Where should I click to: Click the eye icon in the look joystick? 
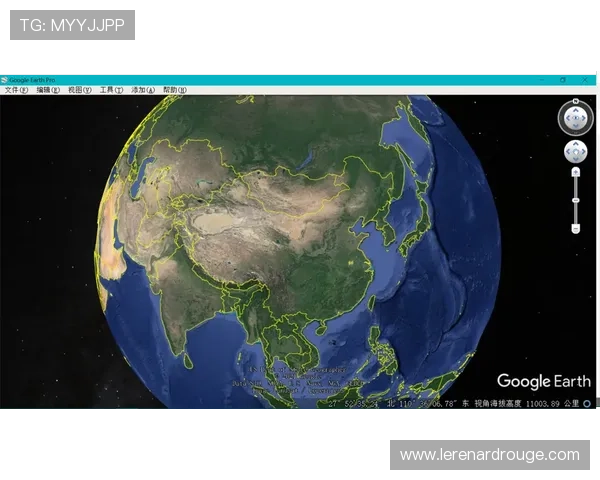click(575, 118)
